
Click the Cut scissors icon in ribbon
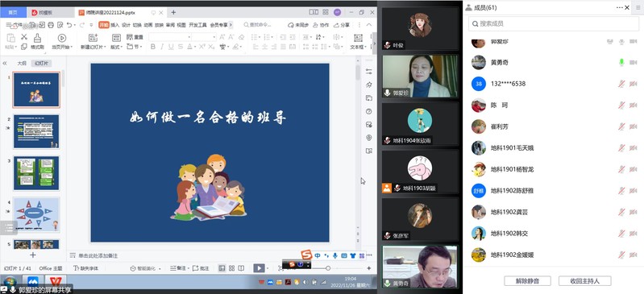24,37
